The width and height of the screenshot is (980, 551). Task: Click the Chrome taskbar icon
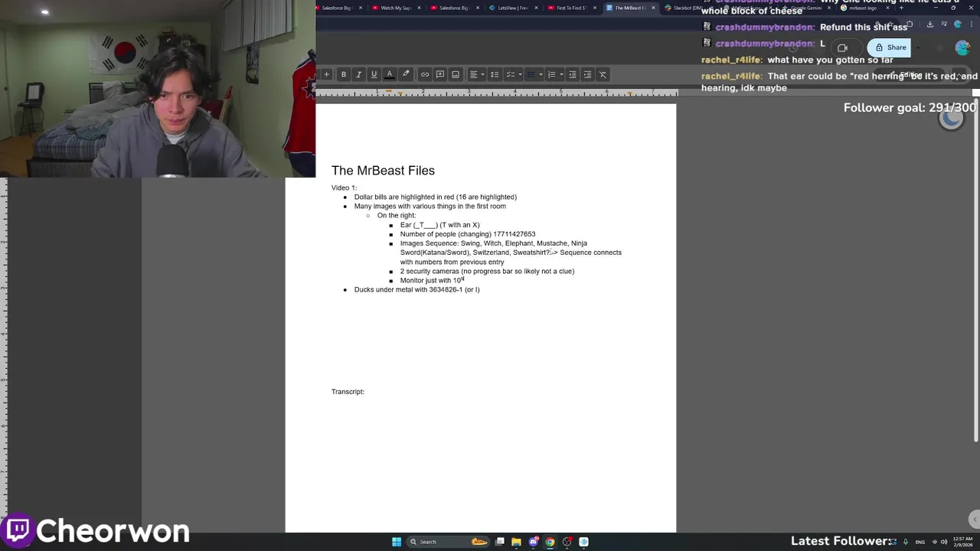tap(550, 542)
